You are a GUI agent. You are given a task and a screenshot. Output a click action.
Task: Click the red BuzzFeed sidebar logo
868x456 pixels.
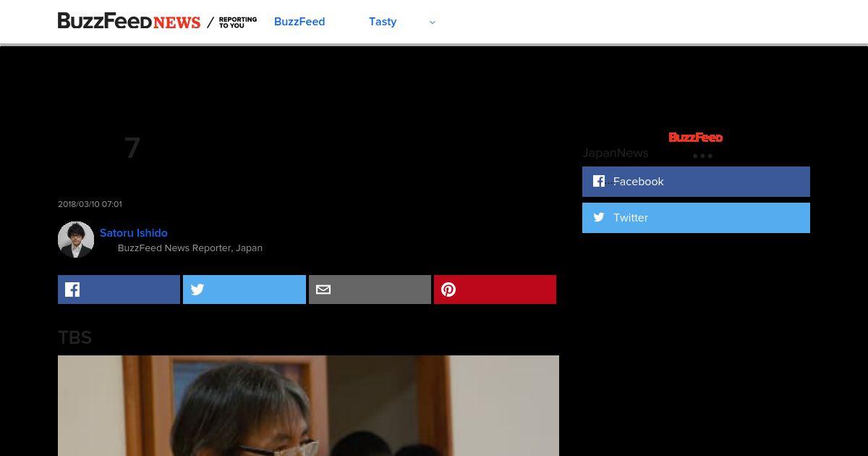coord(696,138)
